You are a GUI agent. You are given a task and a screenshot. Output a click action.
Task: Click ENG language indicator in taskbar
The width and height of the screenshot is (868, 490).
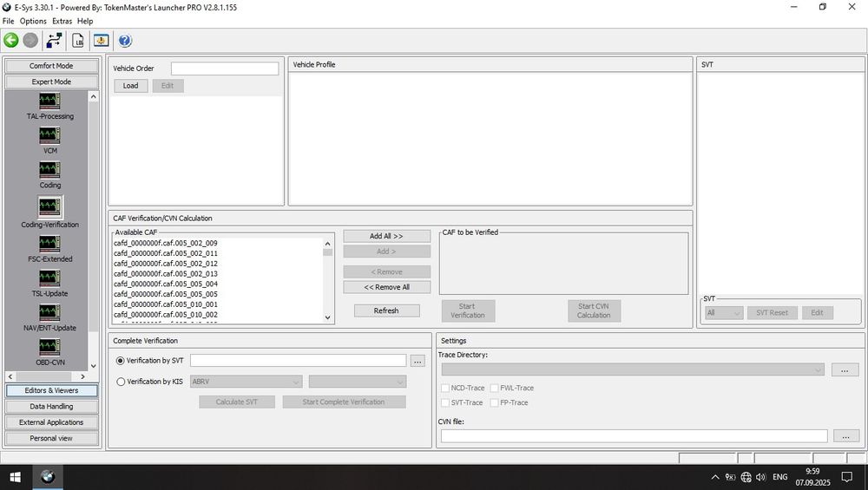[780, 477]
